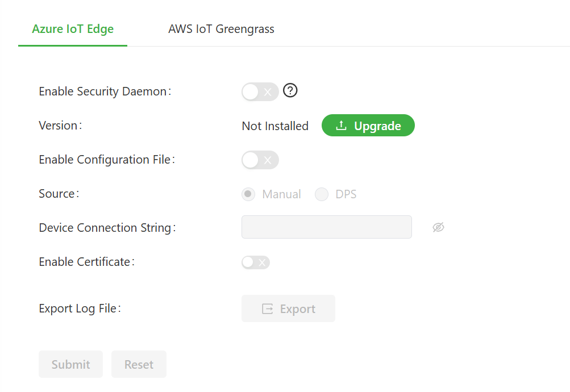570x392 pixels.
Task: Toggle the Enable Certificate switch
Action: (x=255, y=262)
